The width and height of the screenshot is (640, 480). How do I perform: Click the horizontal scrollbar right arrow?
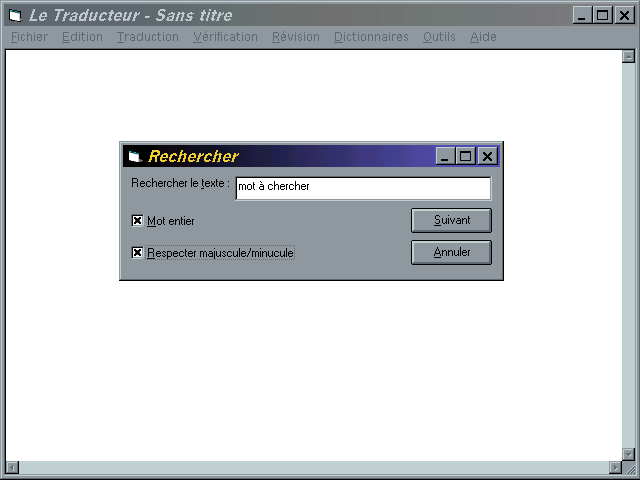pos(615,467)
